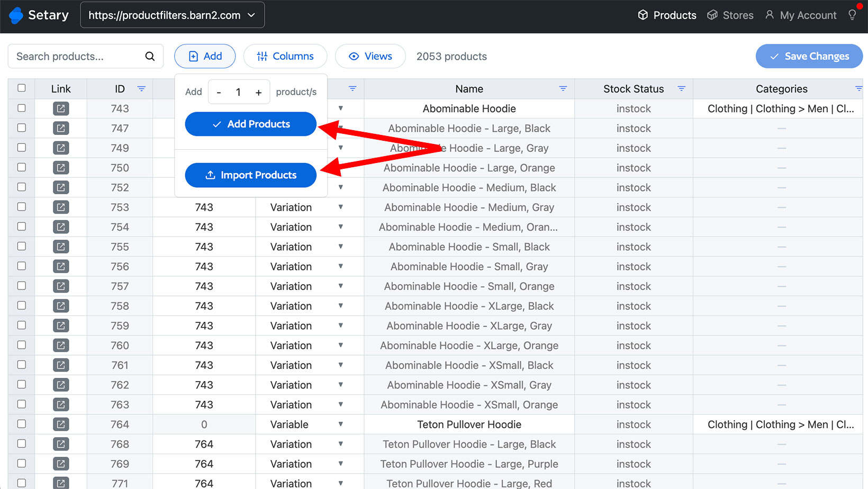Check the box for product 750
868x489 pixels.
point(22,167)
